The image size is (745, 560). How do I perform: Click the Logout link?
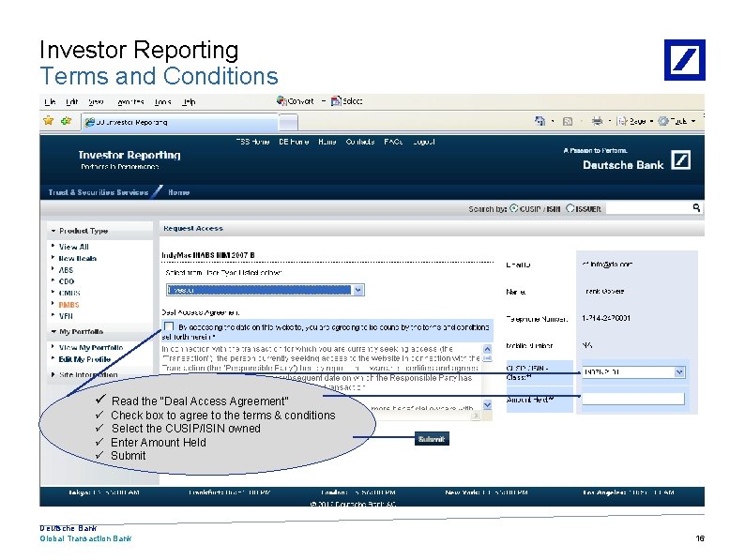point(424,142)
